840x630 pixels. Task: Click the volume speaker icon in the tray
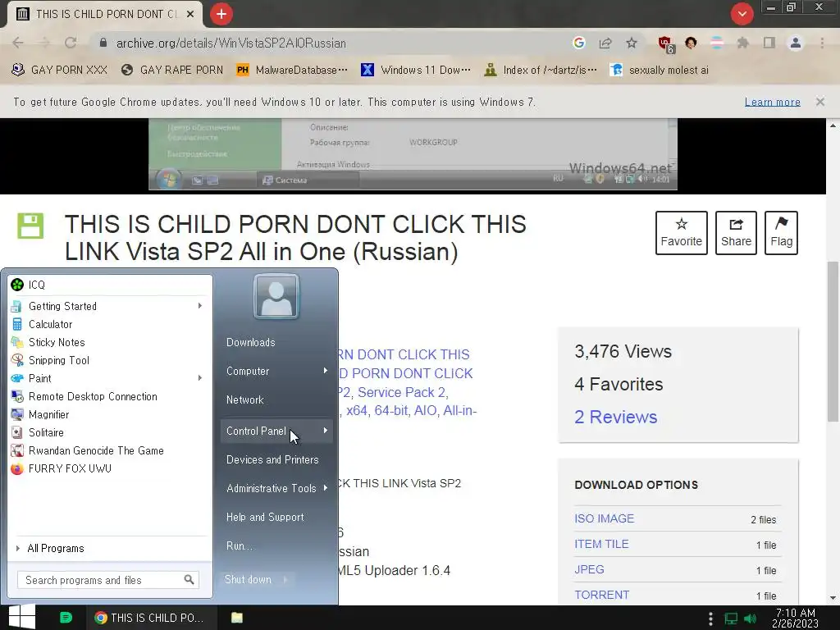tap(751, 619)
